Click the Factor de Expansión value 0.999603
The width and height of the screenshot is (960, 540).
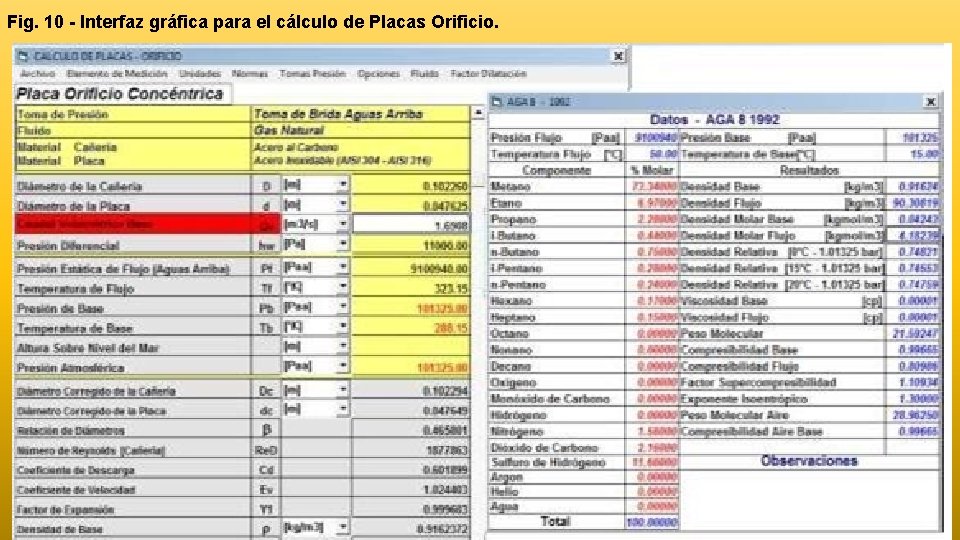[x=411, y=509]
